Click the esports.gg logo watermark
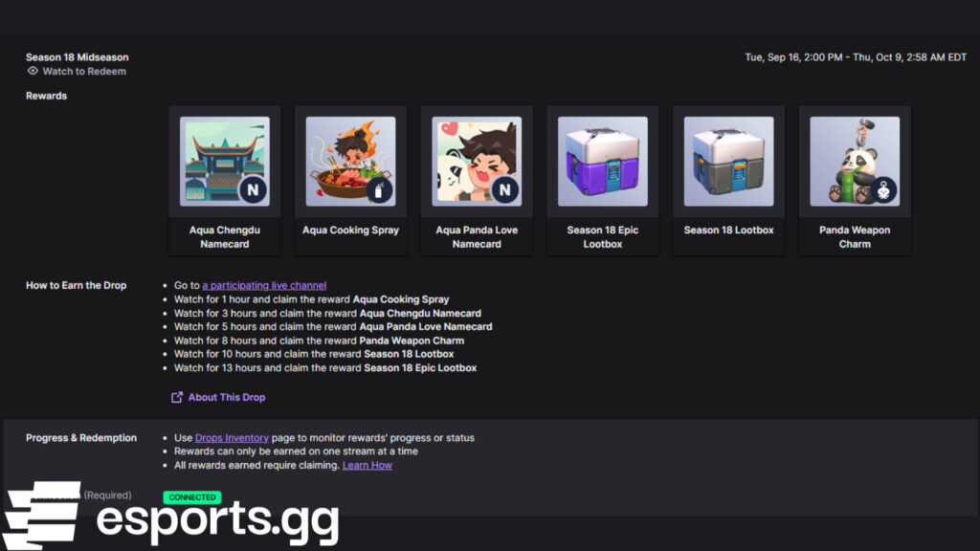The width and height of the screenshot is (980, 551). pos(172,518)
